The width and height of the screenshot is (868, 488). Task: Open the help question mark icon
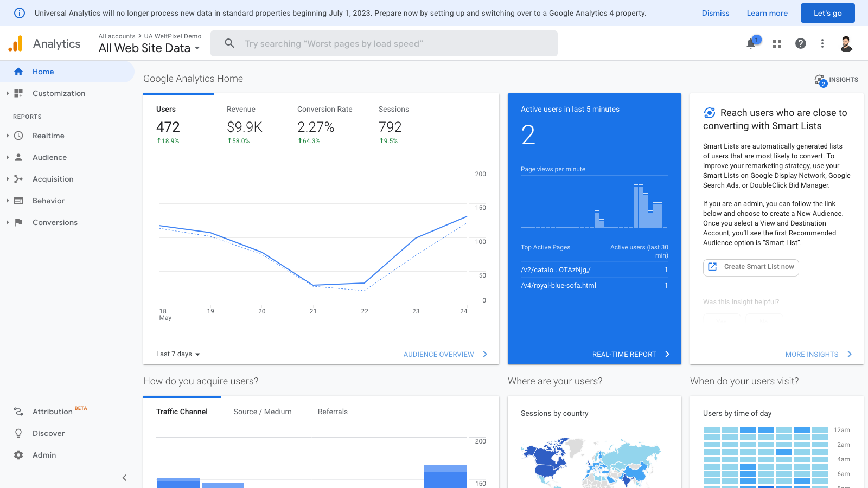point(801,43)
